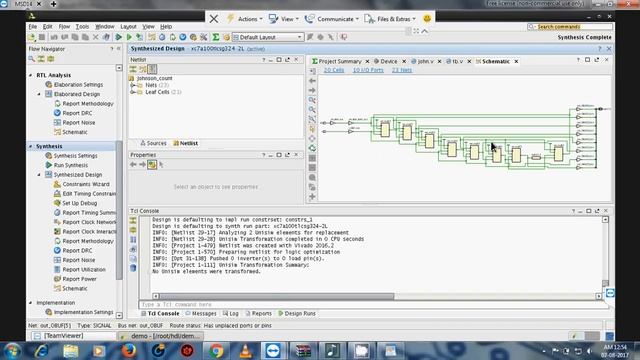Click the TeamViewer smiley feedback icon

point(427,18)
